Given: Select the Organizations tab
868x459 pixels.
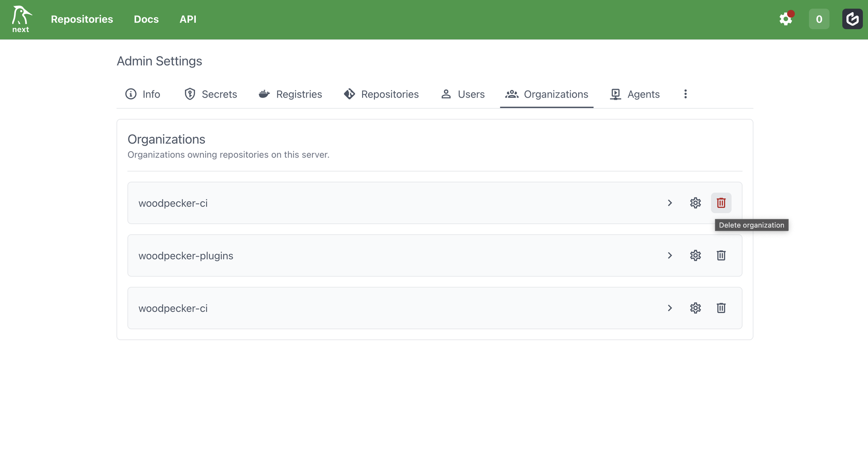Looking at the screenshot, I should click(547, 94).
